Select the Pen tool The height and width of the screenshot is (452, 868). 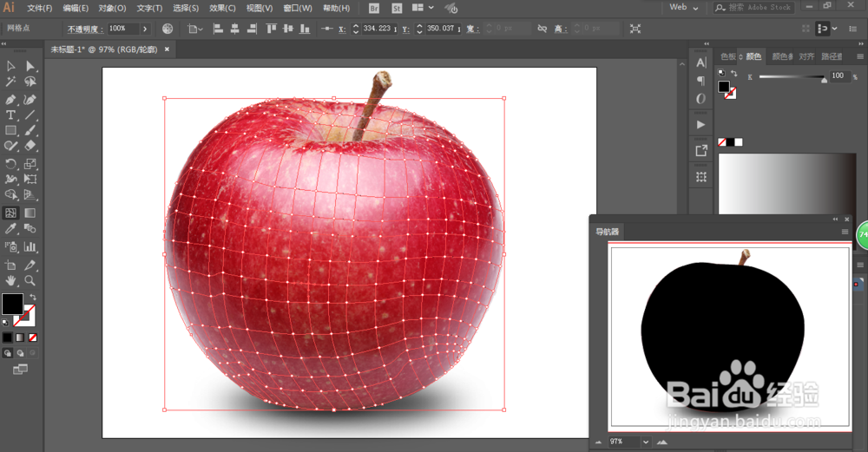[10, 100]
